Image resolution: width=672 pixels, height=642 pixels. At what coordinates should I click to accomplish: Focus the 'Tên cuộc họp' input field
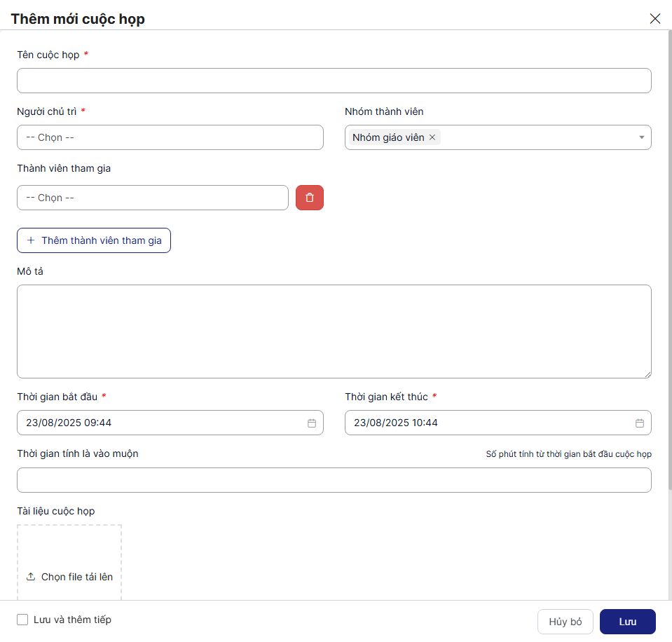tap(334, 81)
